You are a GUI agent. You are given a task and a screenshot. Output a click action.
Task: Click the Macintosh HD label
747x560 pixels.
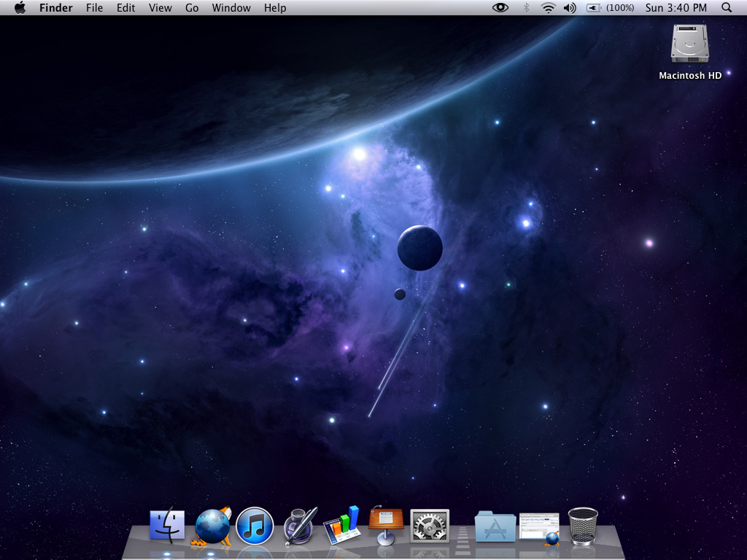[690, 75]
